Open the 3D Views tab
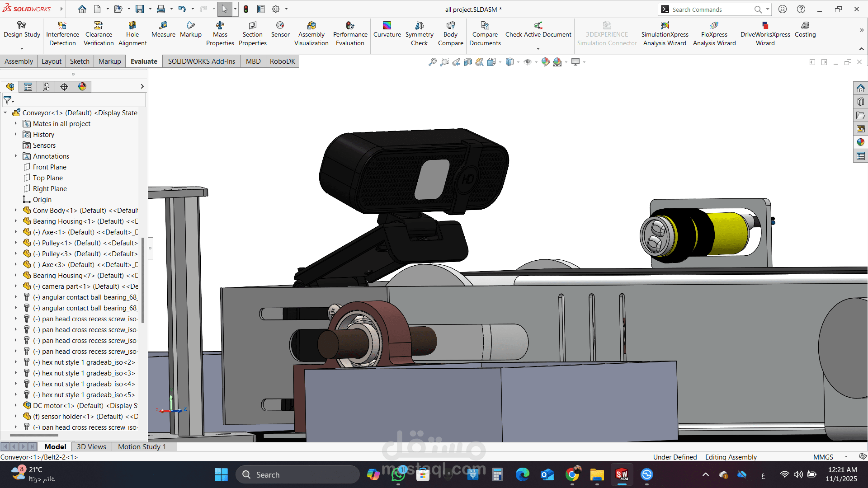Screen dimensions: 868x488 coord(91,446)
